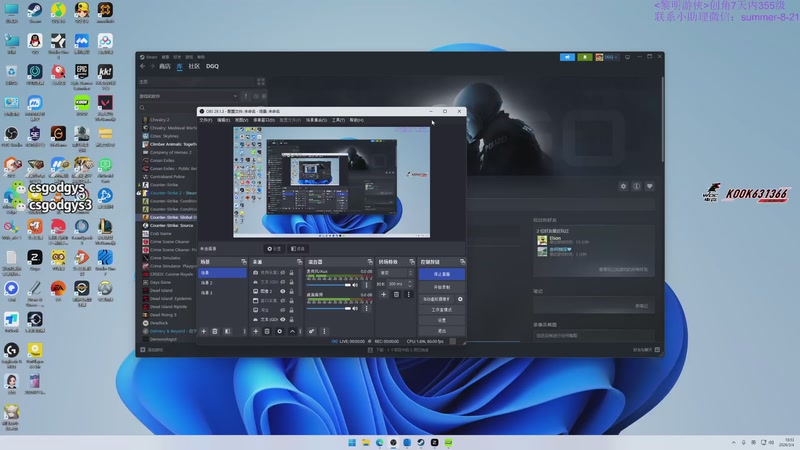Launch Steam Big Picture mode icon
This screenshot has height=450, width=800.
click(x=628, y=57)
